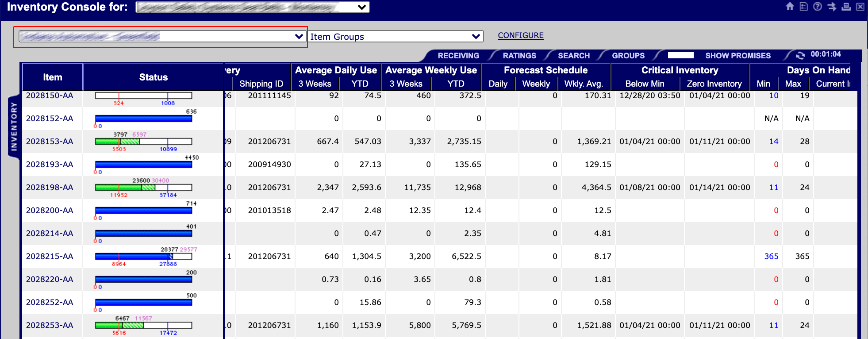
Task: Open item 2028153-AA
Action: coord(50,141)
